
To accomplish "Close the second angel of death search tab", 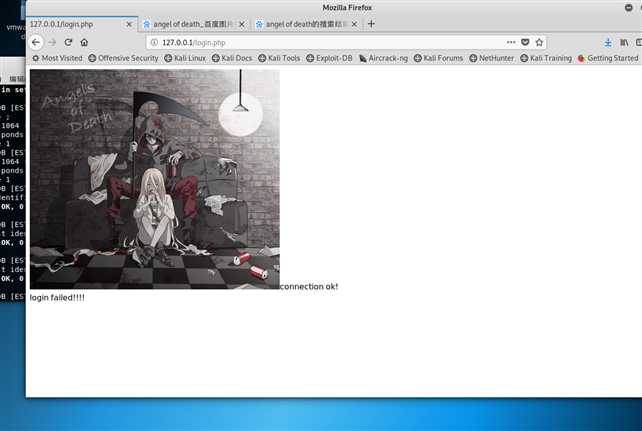I will pyautogui.click(x=355, y=25).
